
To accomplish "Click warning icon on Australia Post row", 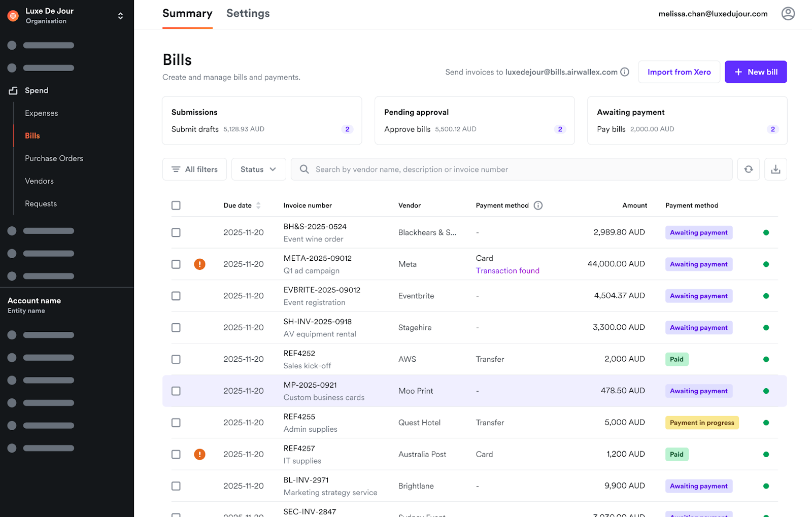I will point(200,455).
